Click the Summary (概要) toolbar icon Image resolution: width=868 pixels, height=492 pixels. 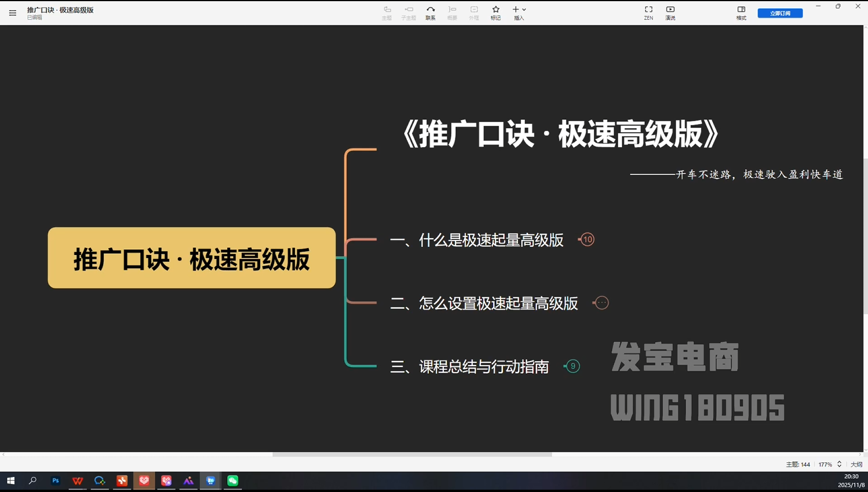[x=452, y=12]
